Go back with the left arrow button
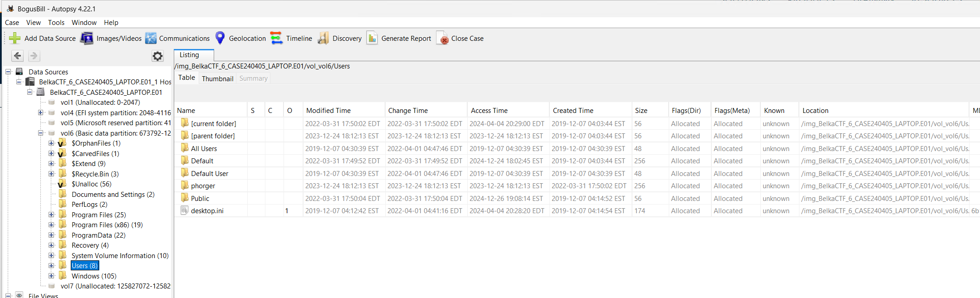This screenshot has height=298, width=980. point(18,56)
